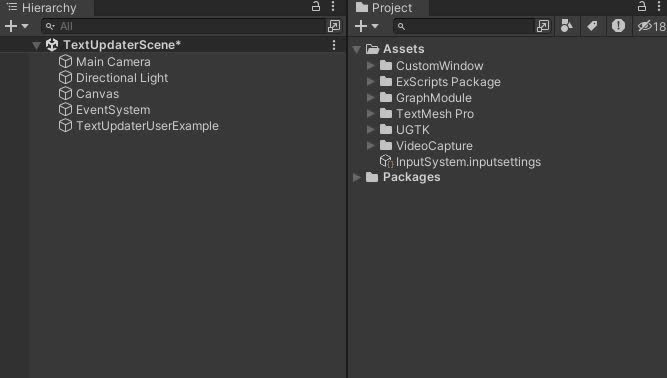The image size is (667, 378).
Task: Click Search by Label tag icon
Action: click(x=592, y=26)
